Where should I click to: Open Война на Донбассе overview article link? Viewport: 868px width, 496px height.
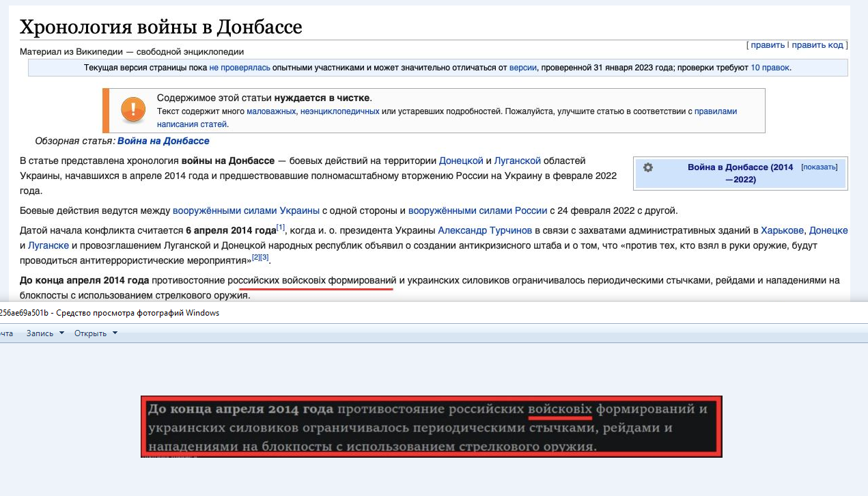(x=163, y=141)
